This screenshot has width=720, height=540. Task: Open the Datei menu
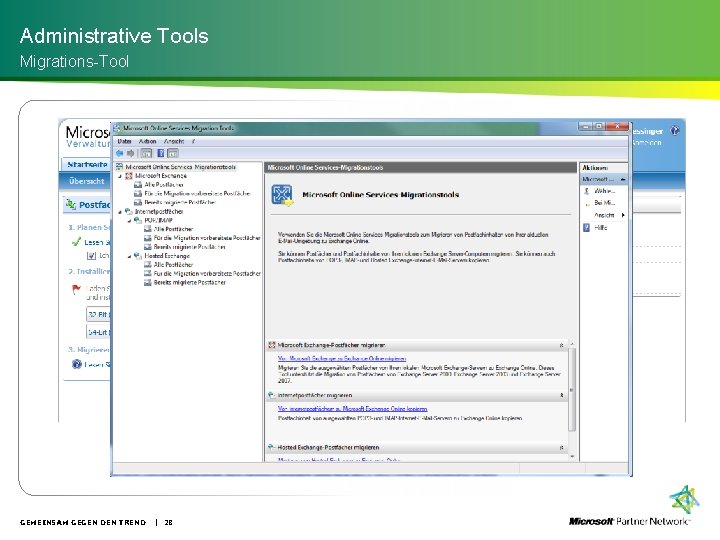tap(124, 141)
